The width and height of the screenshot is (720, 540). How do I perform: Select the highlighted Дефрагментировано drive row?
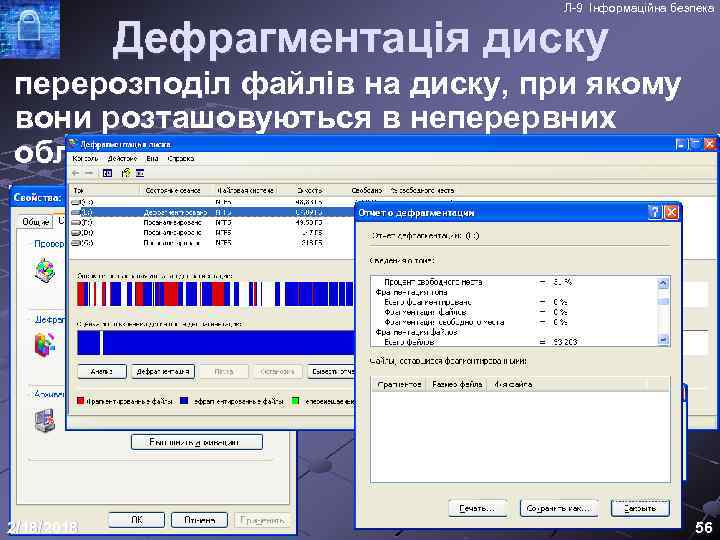pos(212,213)
